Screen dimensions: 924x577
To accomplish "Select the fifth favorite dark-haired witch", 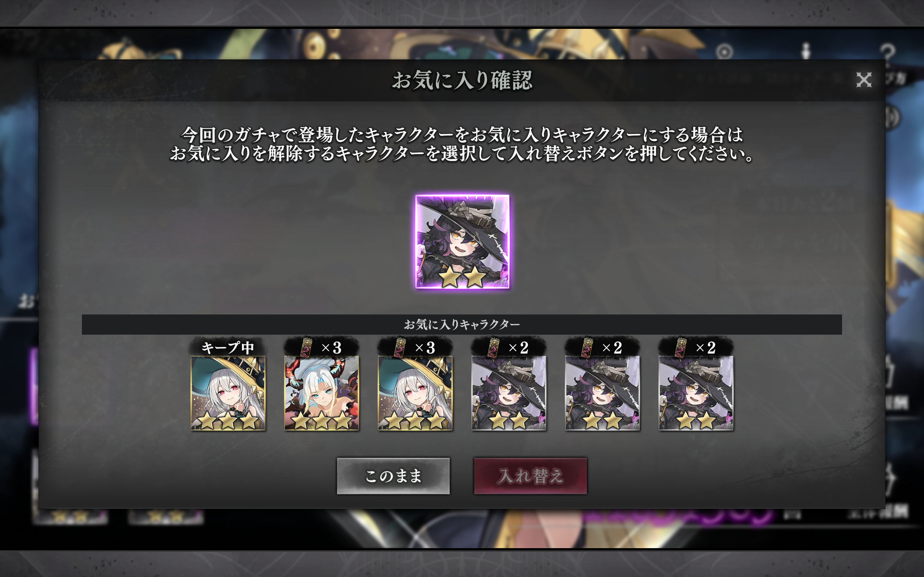I will click(602, 393).
